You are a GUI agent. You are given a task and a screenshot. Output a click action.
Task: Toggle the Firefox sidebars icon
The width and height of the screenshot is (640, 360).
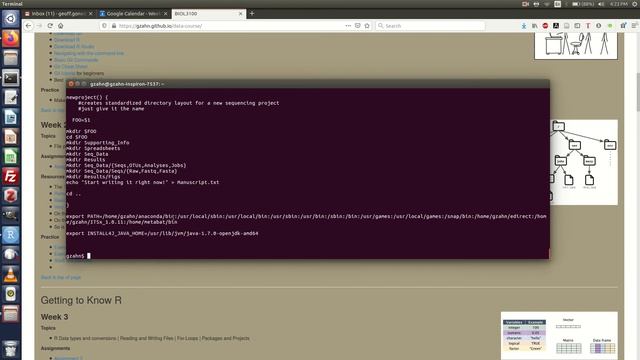[577, 26]
